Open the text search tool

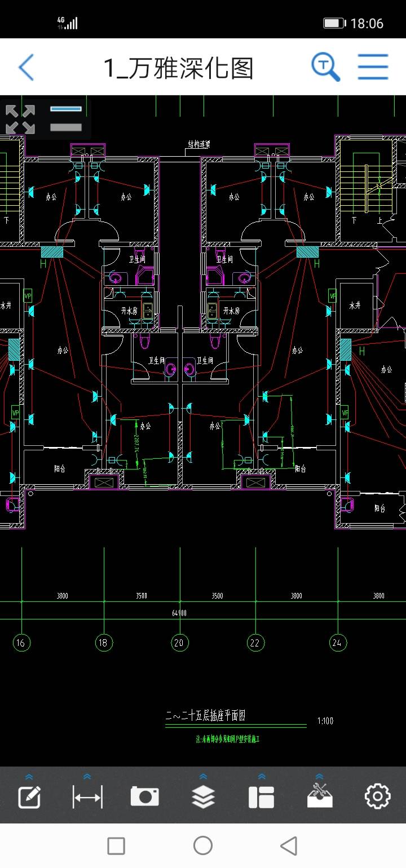click(326, 67)
